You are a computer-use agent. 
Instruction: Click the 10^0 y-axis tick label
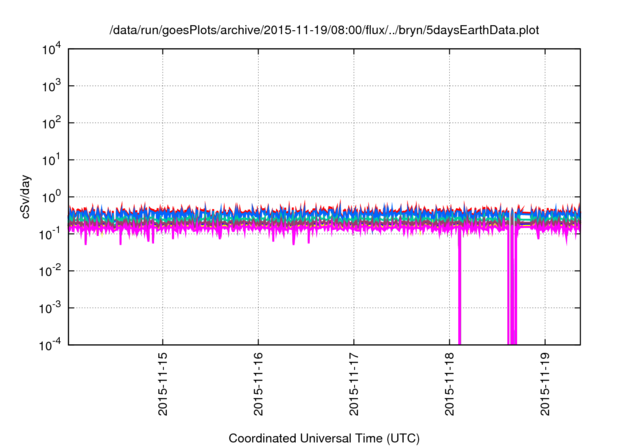point(51,197)
